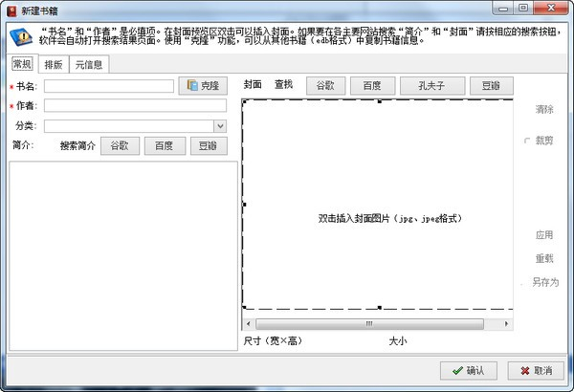Click the horizontal scrollbar thumb

(369, 323)
